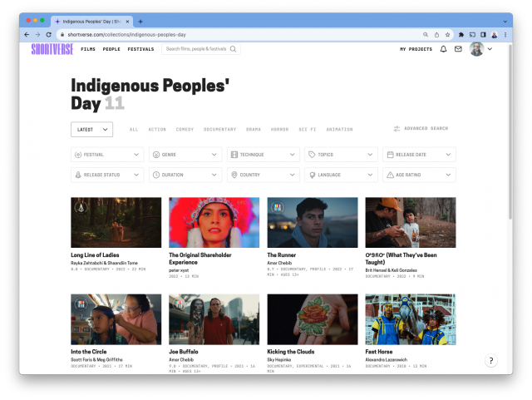Open The Original Shareholder Experience thumbnail

tap(214, 222)
